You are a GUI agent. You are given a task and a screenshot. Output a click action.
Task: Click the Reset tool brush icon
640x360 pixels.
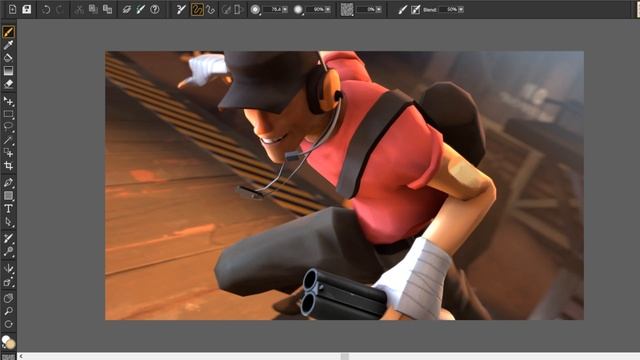pos(181,9)
